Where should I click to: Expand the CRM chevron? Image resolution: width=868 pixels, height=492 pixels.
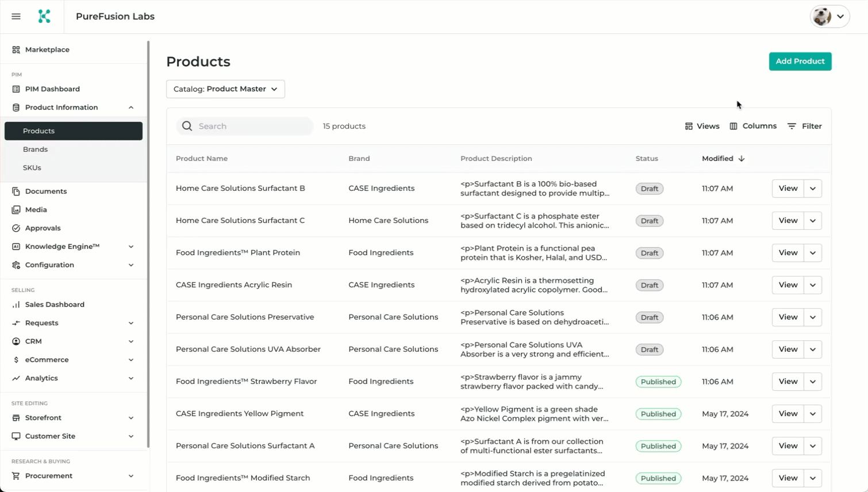tap(131, 341)
